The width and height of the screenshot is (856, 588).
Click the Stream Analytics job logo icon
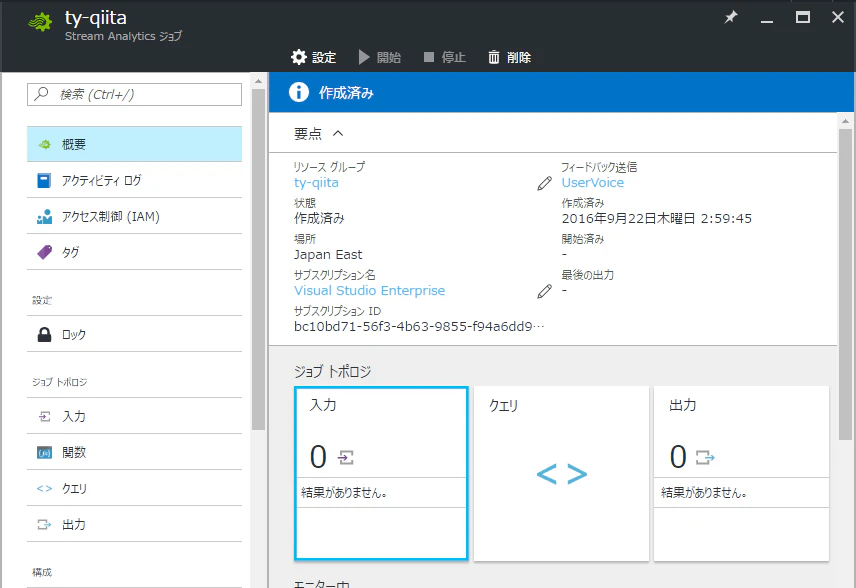click(40, 22)
